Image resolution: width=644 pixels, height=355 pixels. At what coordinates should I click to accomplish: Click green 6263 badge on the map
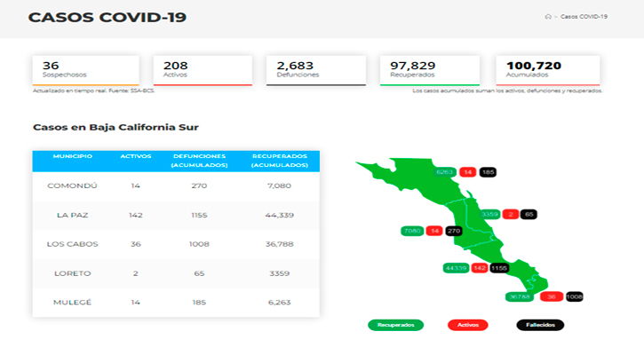[445, 172]
